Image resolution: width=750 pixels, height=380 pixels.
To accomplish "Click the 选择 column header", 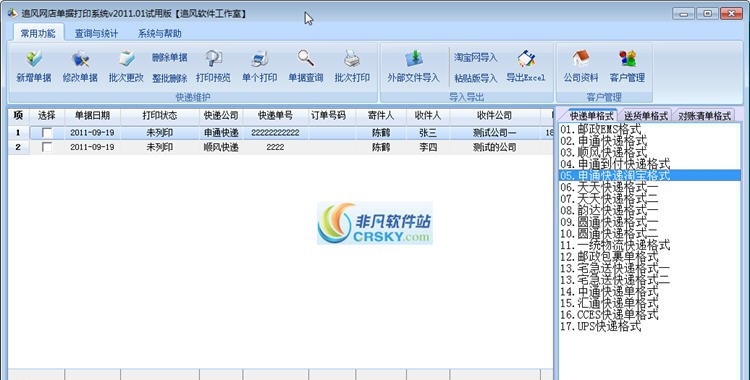I will point(47,115).
